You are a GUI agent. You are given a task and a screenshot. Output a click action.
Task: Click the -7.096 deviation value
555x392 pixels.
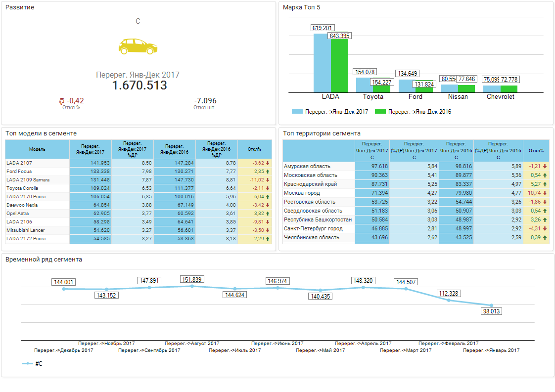[205, 101]
